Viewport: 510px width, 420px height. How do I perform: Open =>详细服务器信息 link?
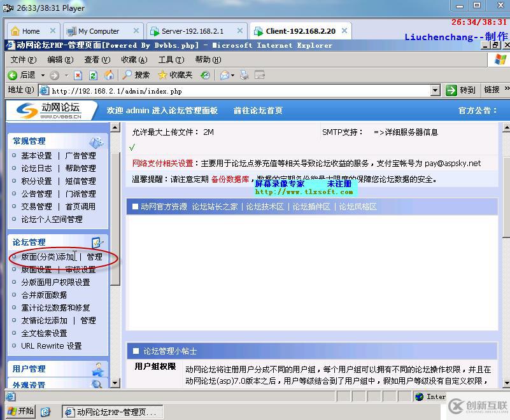[x=406, y=132]
